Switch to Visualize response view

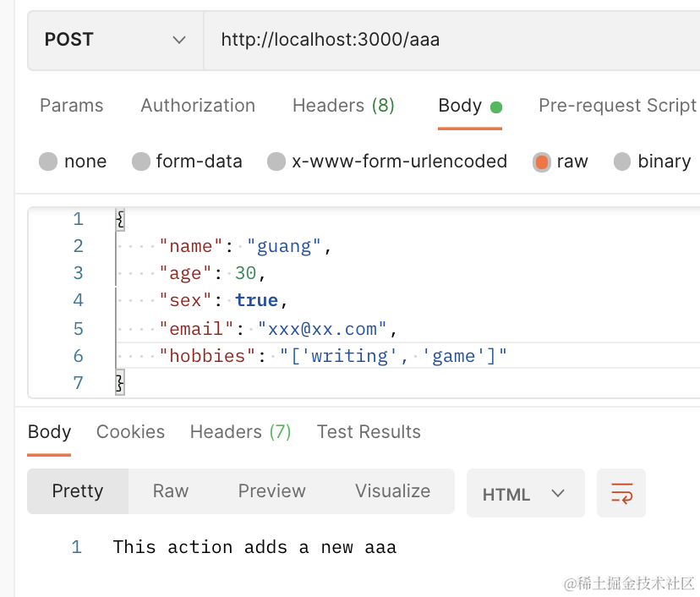392,491
